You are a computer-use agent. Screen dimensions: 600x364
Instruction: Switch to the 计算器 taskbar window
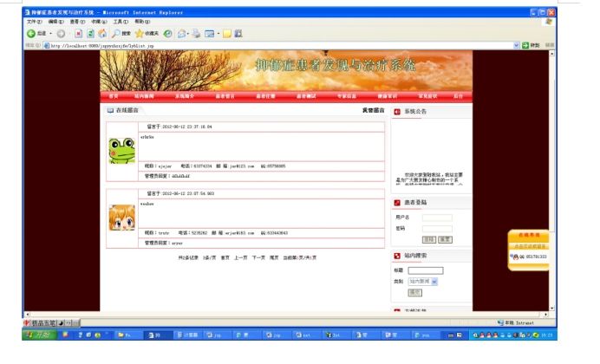(x=187, y=335)
